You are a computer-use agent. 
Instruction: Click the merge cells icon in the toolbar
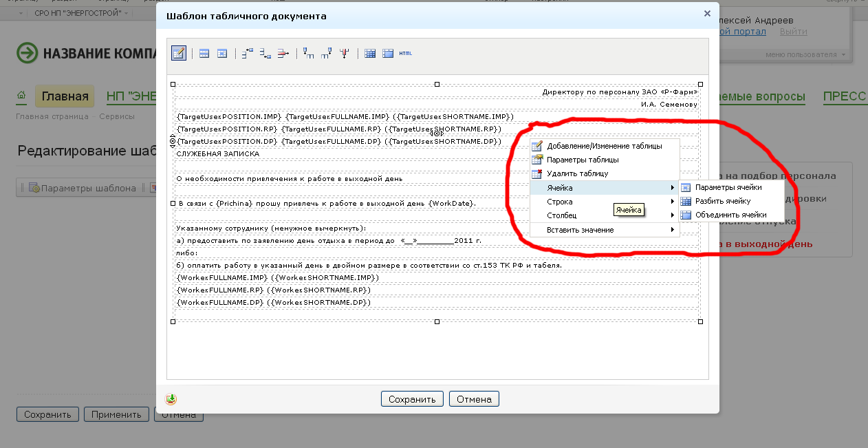(388, 53)
